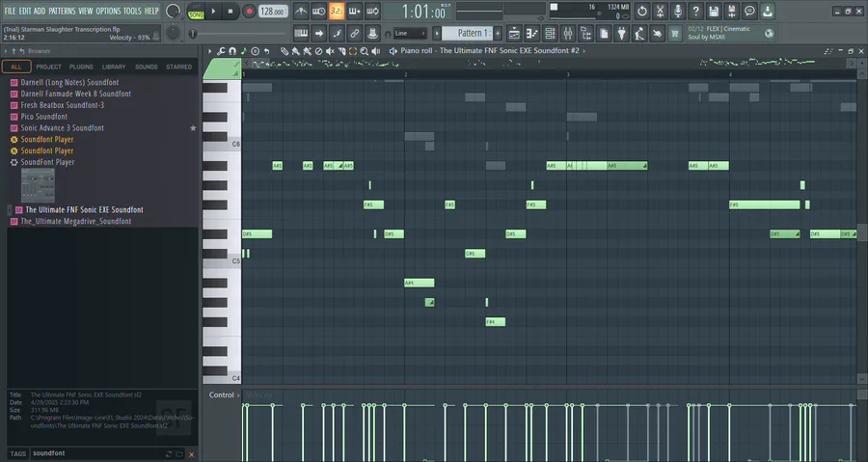Screen dimensions: 868x462
Task: Click the 128.000 tempo field
Action: 273,11
